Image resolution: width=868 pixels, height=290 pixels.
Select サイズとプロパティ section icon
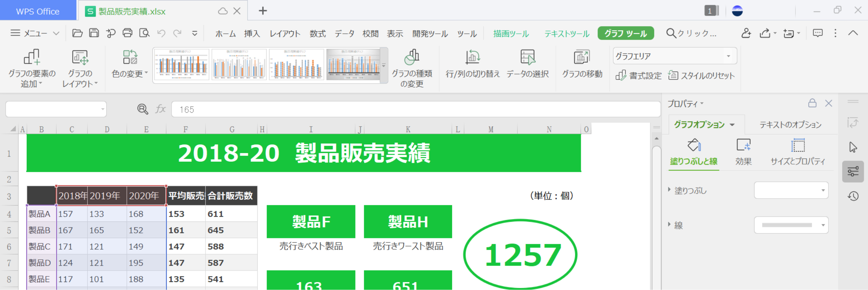798,152
